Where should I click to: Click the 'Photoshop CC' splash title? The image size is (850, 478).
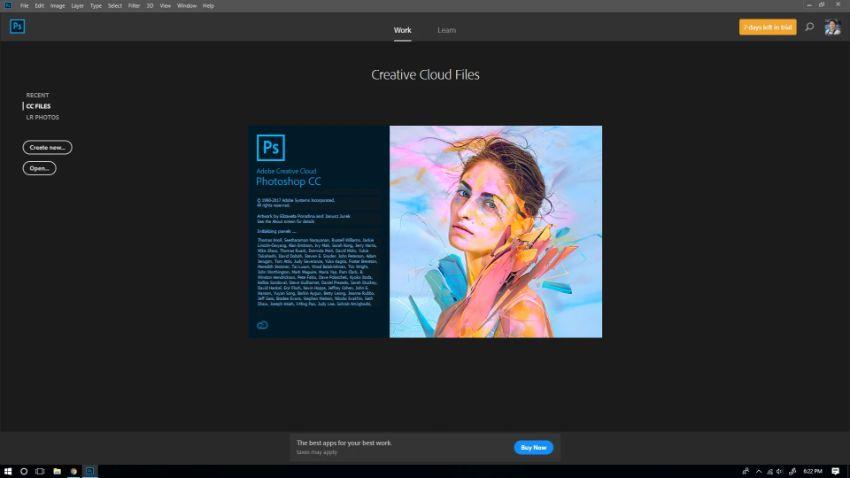(288, 182)
